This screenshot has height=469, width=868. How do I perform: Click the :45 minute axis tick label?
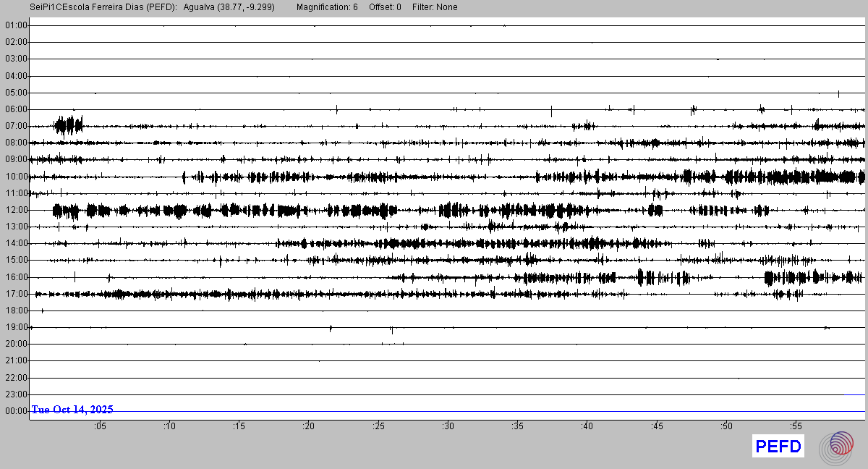(x=657, y=426)
